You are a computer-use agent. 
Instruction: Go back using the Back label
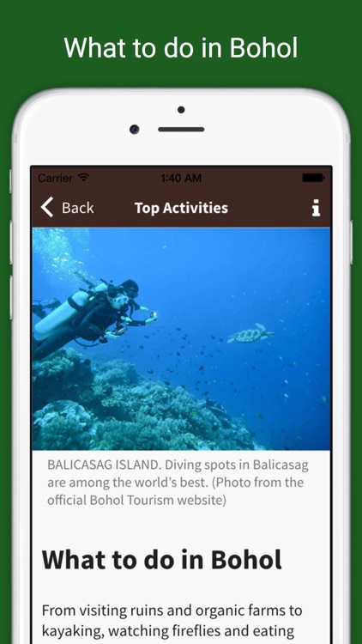point(77,208)
